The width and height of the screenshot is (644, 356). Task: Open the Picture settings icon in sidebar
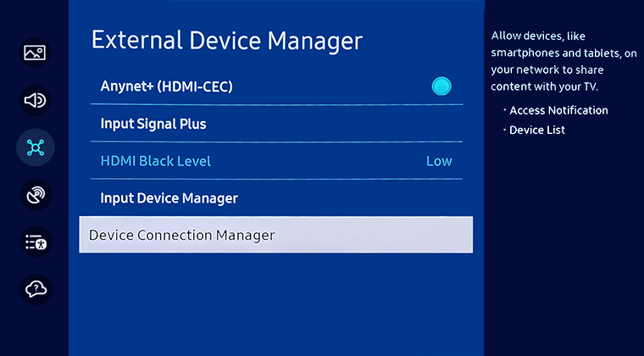(x=35, y=53)
